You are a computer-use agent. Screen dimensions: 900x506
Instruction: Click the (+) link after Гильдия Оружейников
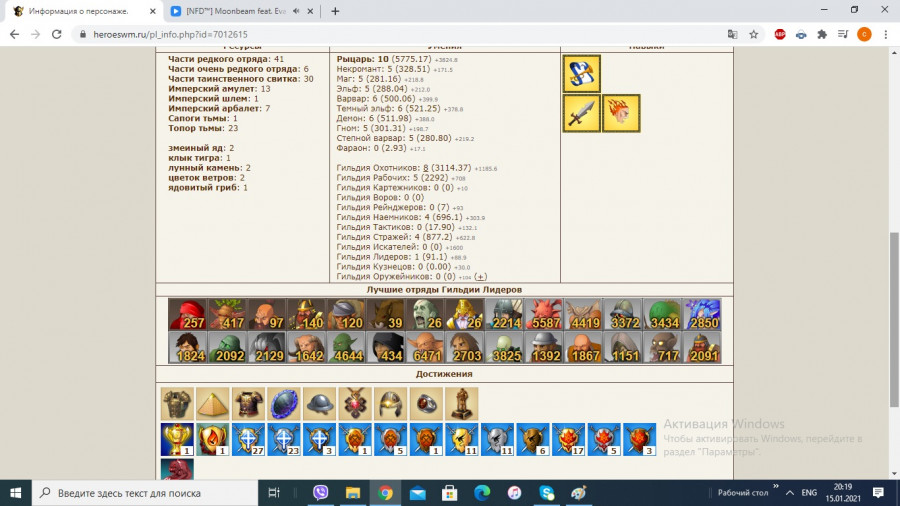click(481, 277)
